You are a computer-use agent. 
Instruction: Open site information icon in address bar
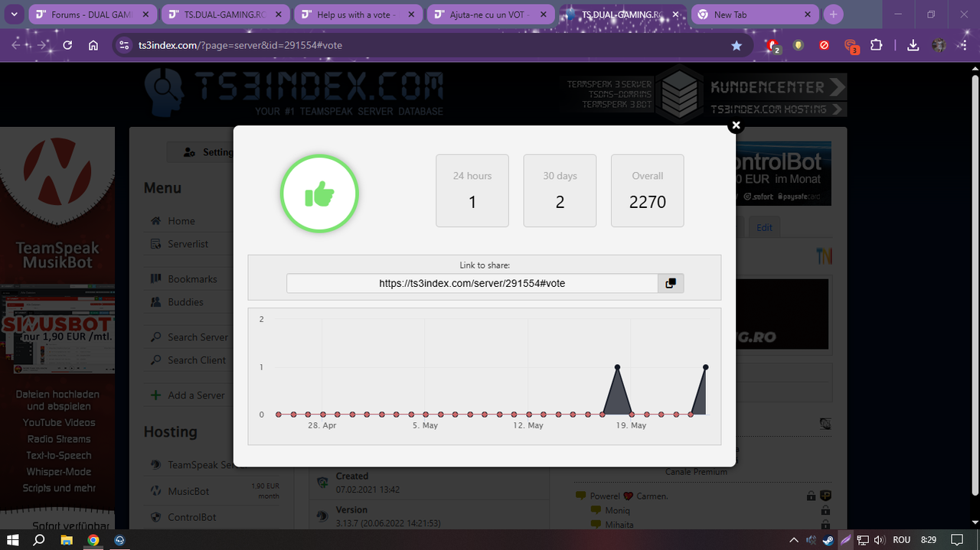[124, 45]
